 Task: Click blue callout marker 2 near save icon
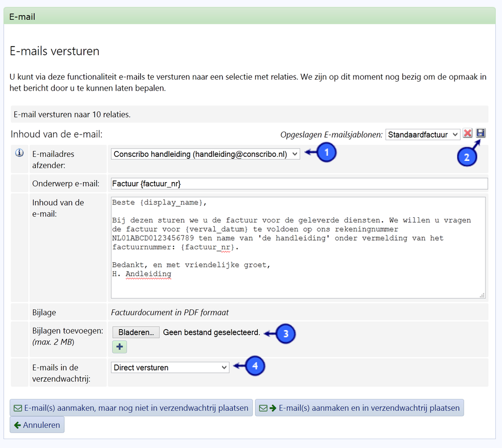[467, 157]
